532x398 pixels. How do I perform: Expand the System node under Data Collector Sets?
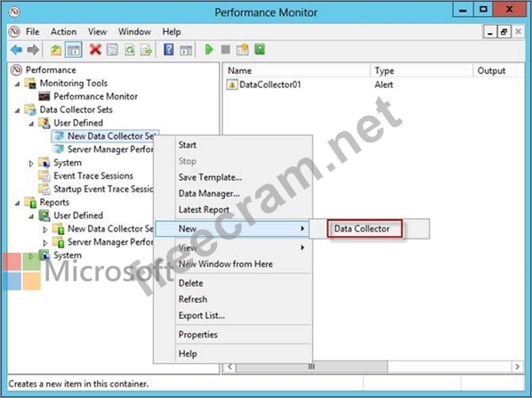click(x=31, y=163)
